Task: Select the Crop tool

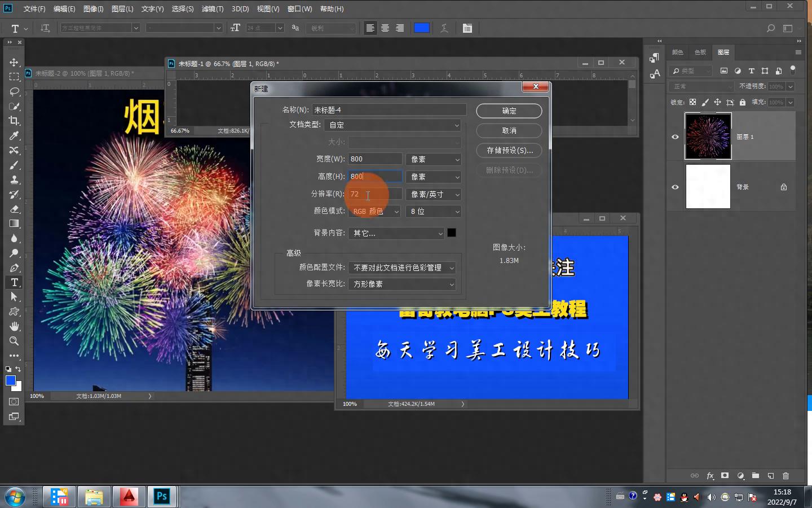Action: pos(14,121)
